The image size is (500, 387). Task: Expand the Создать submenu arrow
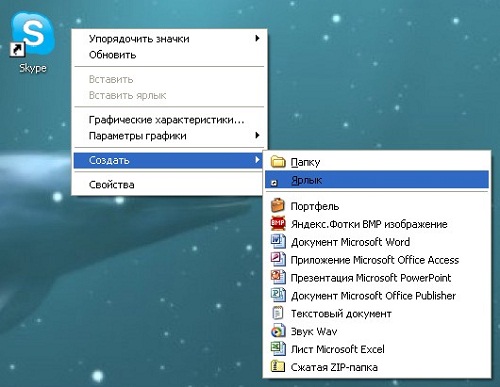coord(257,160)
